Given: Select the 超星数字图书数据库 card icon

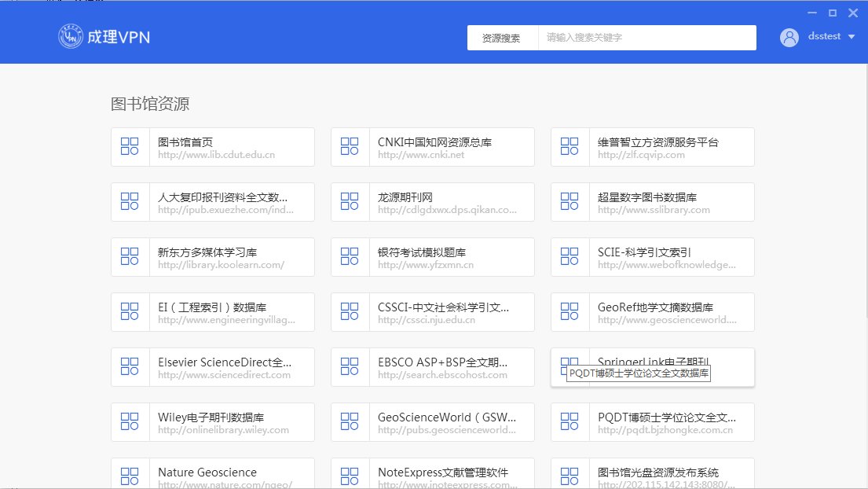Looking at the screenshot, I should (x=569, y=201).
